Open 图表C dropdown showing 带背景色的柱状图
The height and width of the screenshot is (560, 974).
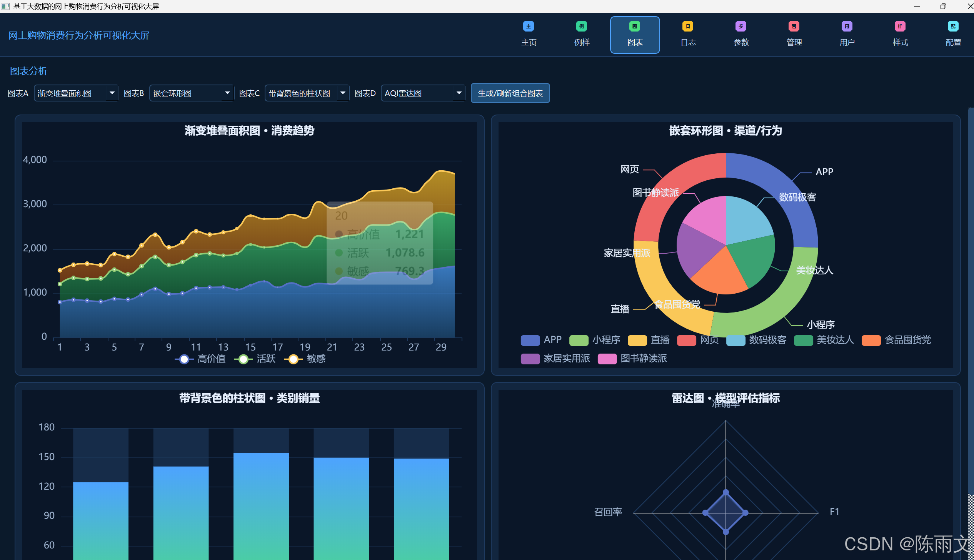coord(307,93)
